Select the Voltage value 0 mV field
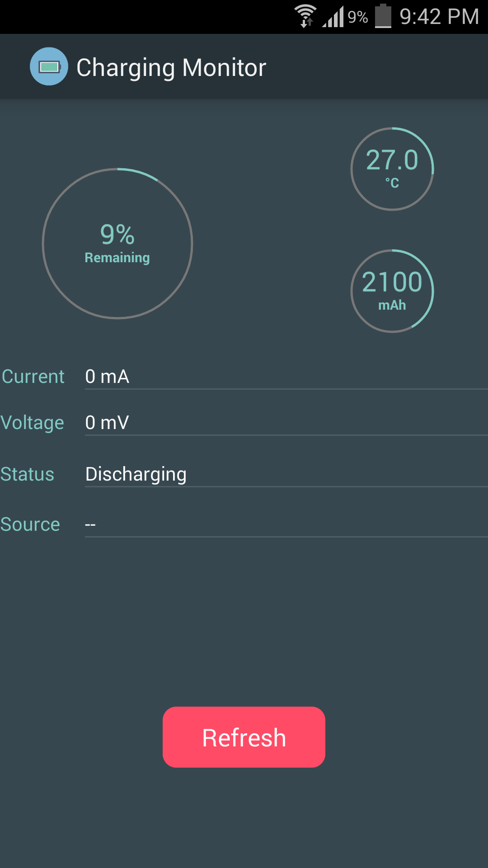This screenshot has height=868, width=488. 286,423
